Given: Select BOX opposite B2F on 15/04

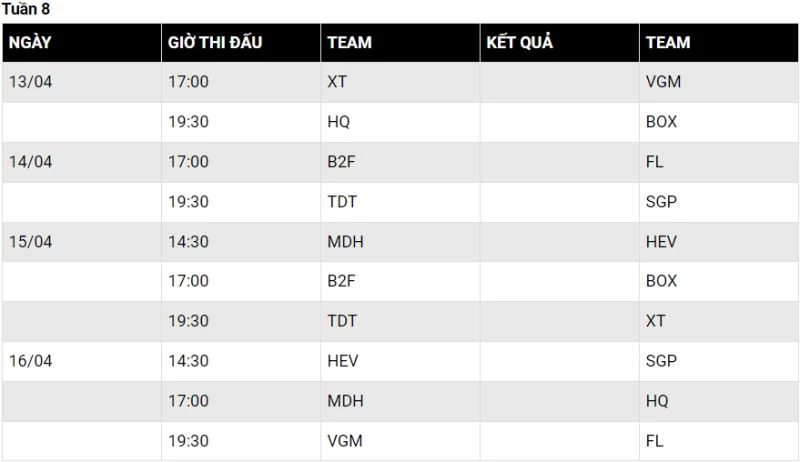Looking at the screenshot, I should click(661, 281).
